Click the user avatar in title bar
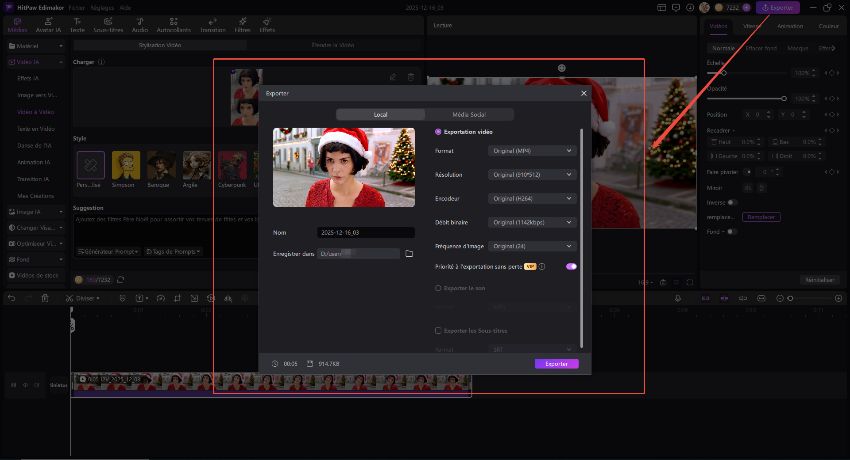 pos(704,8)
